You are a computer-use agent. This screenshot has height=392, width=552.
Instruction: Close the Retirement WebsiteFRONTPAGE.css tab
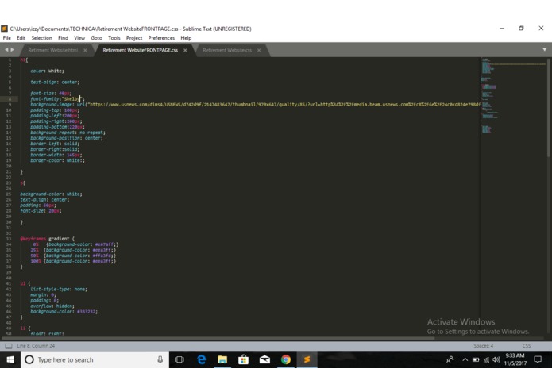[185, 50]
